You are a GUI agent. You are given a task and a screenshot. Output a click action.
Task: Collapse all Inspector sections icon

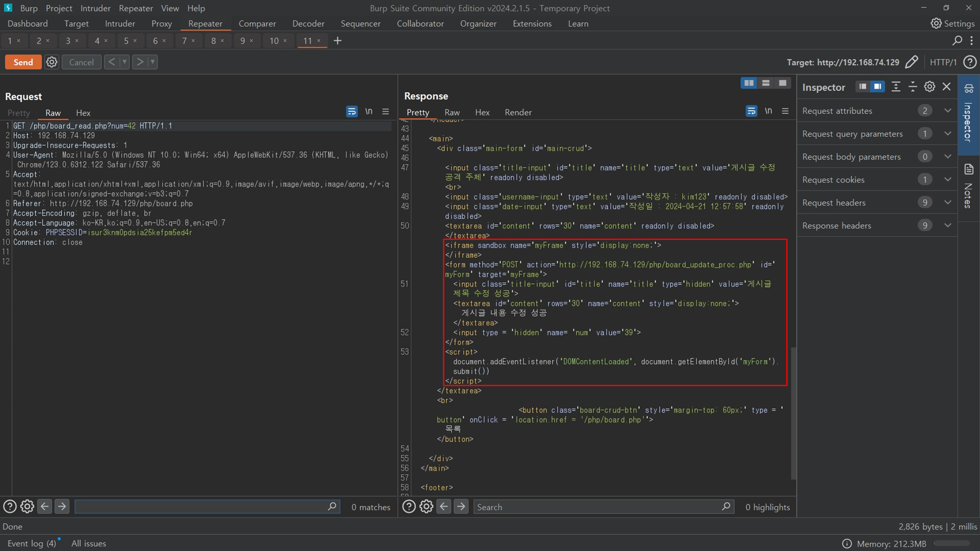pos(913,87)
